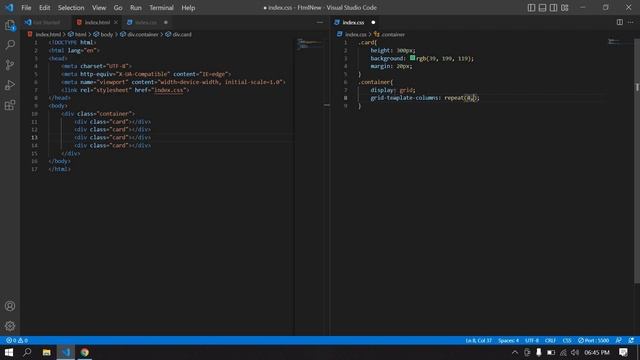Toggle the bottom panel layout icon

coord(542,8)
